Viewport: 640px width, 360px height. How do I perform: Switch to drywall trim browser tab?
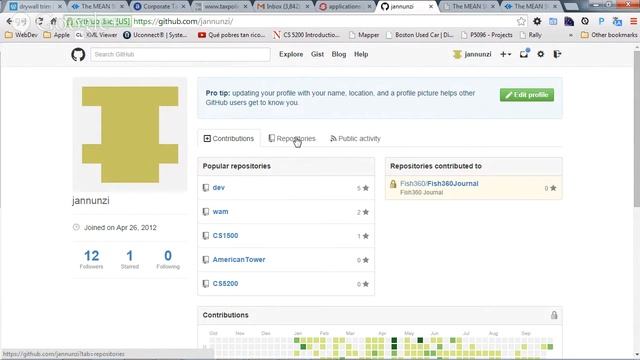(36, 7)
